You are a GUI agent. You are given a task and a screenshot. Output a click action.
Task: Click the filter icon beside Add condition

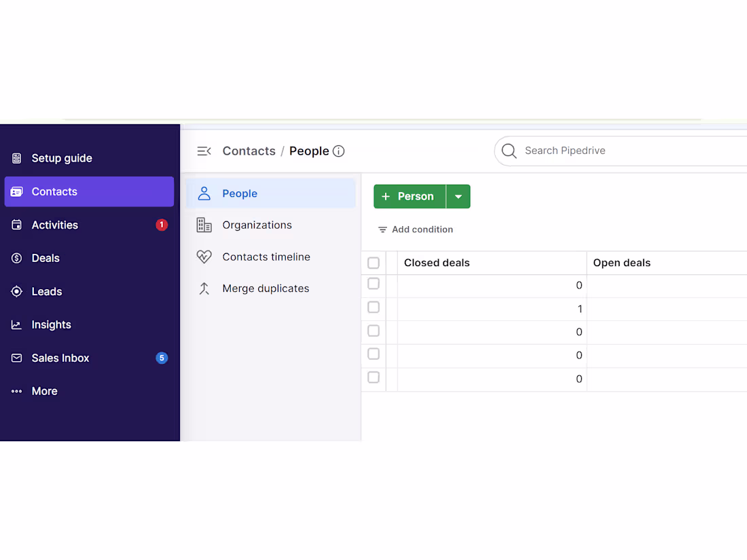[x=382, y=229]
